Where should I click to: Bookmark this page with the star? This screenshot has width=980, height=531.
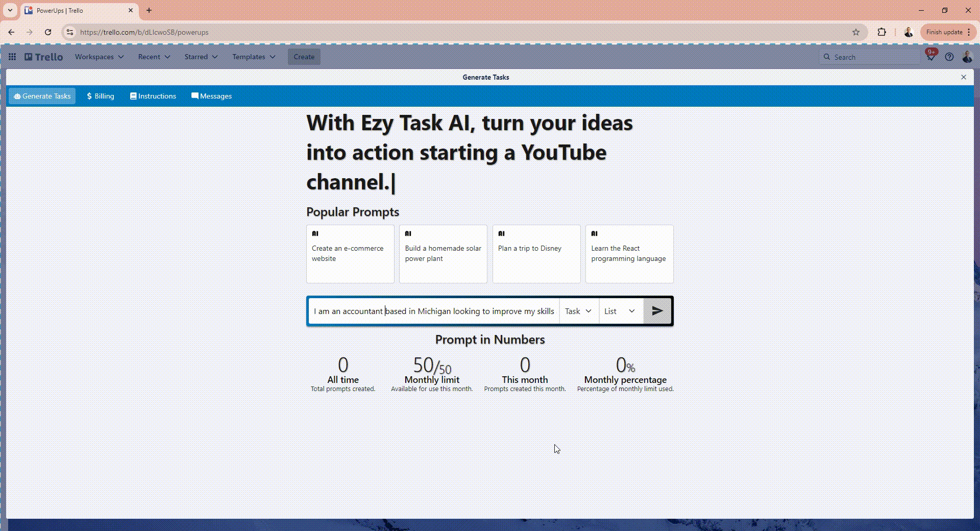(x=856, y=32)
